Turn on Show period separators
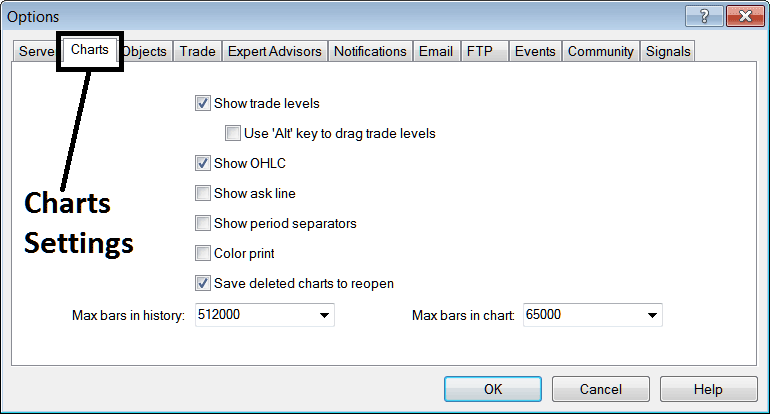 (204, 223)
